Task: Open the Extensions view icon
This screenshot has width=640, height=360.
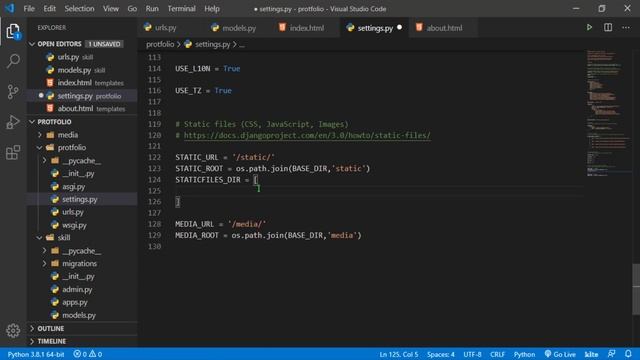Action: tap(13, 152)
